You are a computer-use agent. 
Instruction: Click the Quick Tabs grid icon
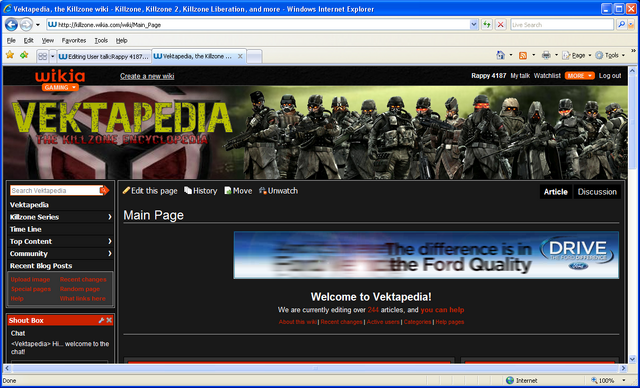click(42, 57)
